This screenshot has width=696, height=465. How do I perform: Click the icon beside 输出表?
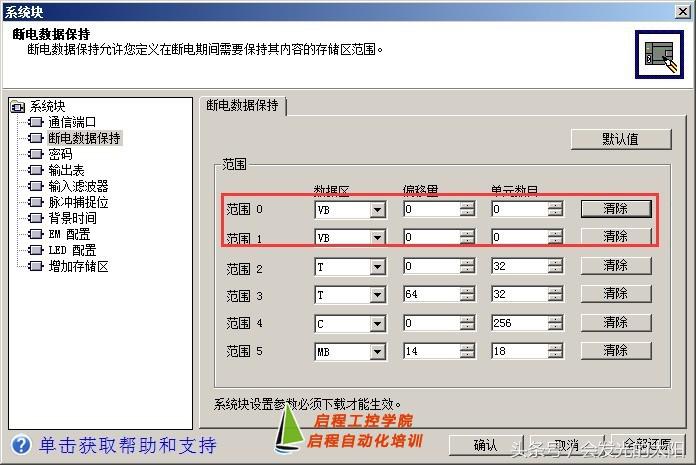pyautogui.click(x=36, y=170)
